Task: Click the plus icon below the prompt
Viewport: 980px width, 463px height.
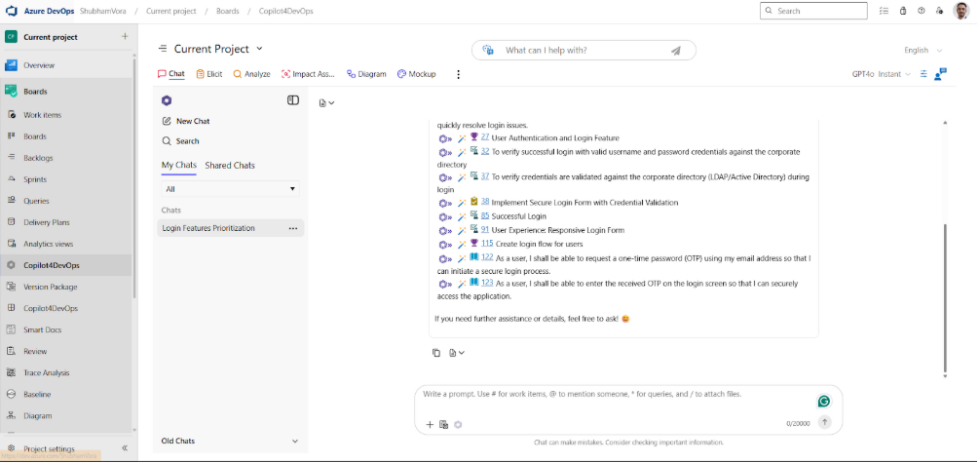Action: pos(430,424)
